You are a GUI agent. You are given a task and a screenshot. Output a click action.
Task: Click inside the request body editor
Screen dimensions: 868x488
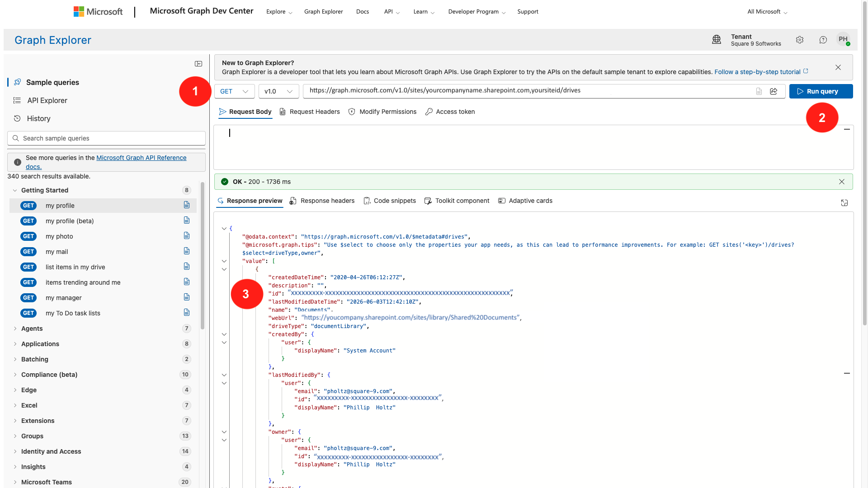tap(533, 147)
